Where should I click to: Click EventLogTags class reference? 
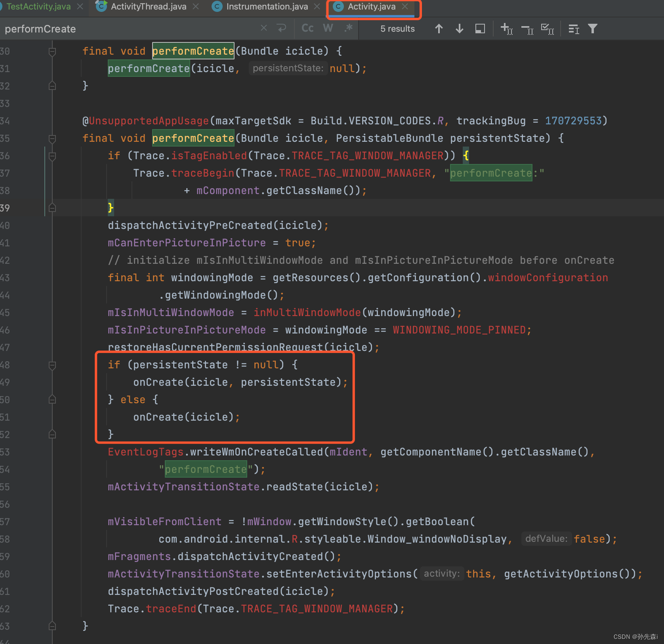coord(145,452)
